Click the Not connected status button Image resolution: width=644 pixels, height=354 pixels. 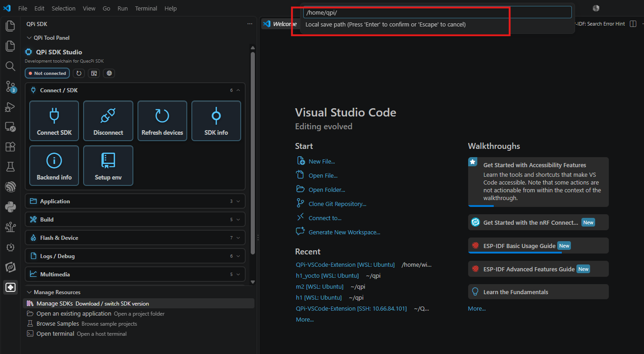click(48, 73)
